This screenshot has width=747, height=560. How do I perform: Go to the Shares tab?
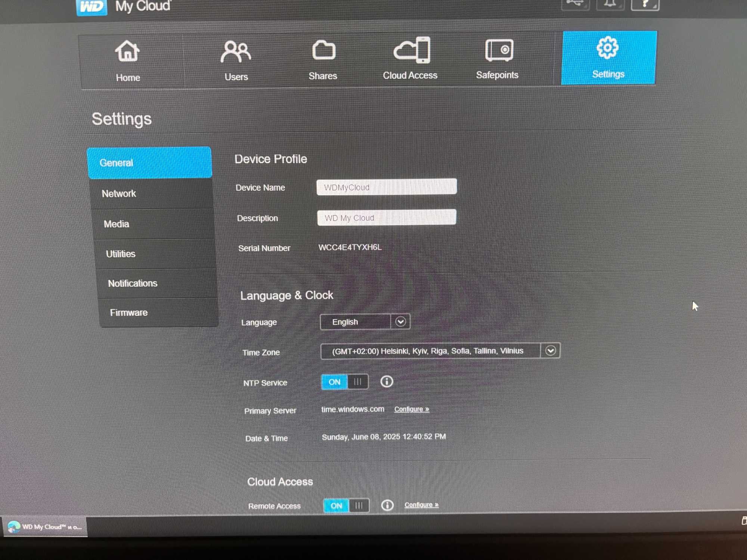[323, 60]
